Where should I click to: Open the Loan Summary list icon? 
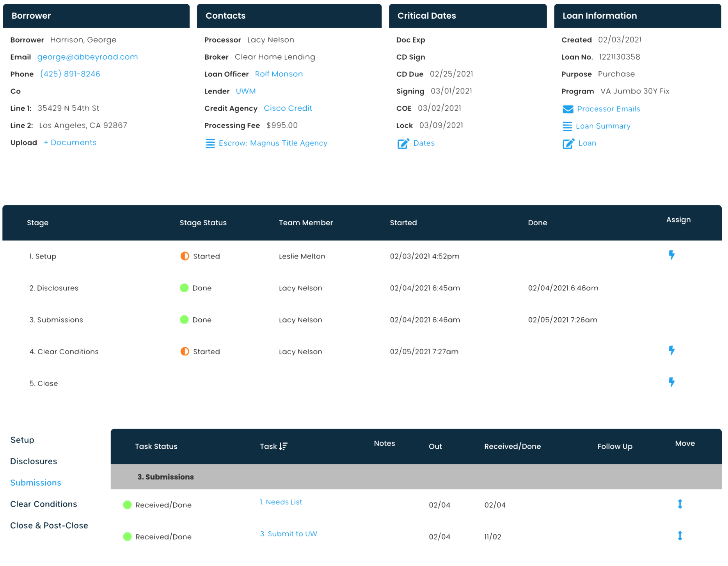(x=567, y=126)
